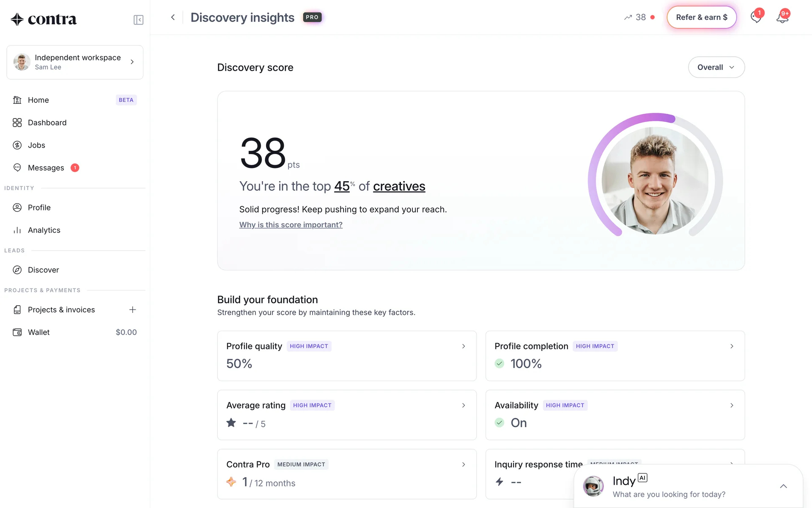The width and height of the screenshot is (812, 508).
Task: Click the Contra logo
Action: pos(44,19)
